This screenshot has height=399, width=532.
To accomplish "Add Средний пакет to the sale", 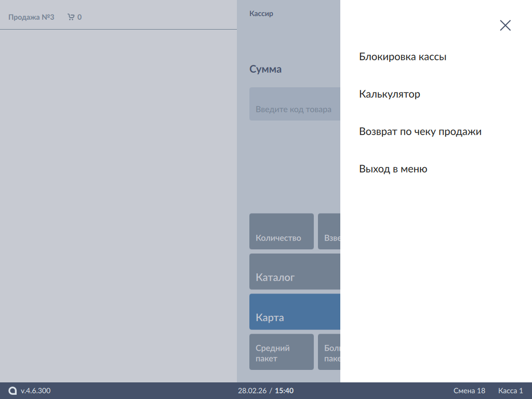I will (281, 352).
